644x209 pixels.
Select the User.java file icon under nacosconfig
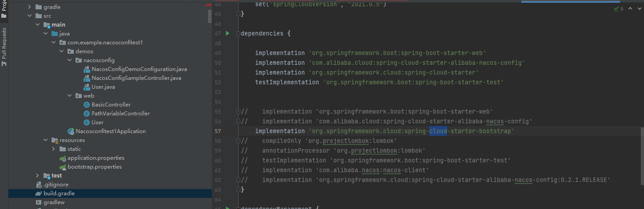click(87, 87)
